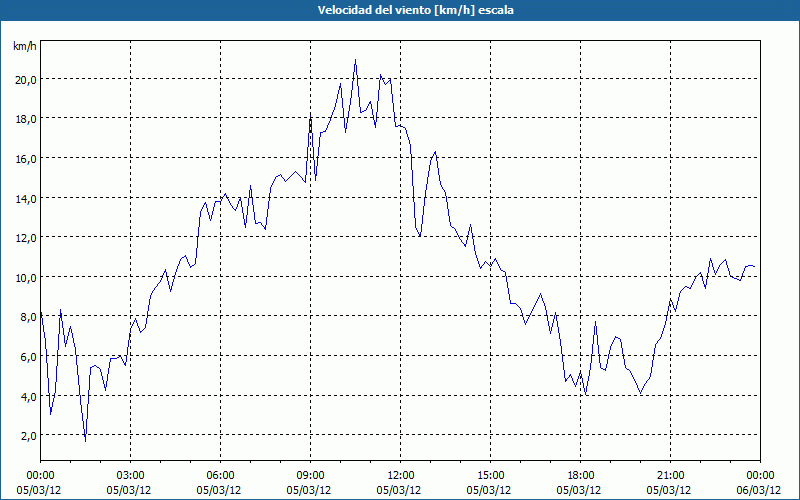The height and width of the screenshot is (500, 800).
Task: Select the 12,0 y-axis value label
Action: [26, 238]
